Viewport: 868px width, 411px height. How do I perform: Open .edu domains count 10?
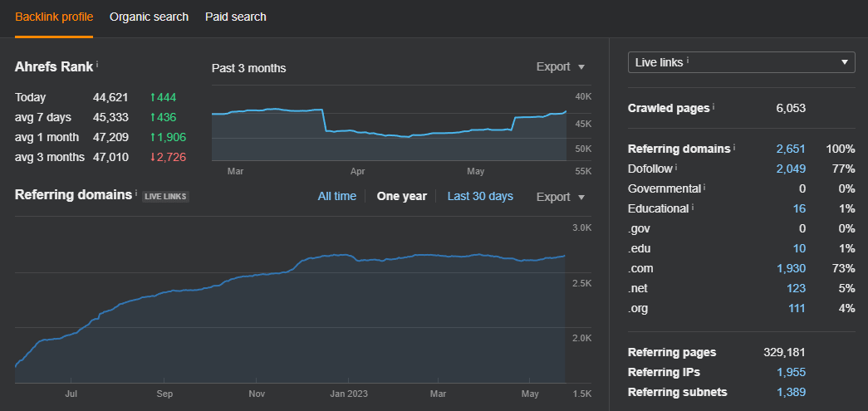[x=799, y=248]
